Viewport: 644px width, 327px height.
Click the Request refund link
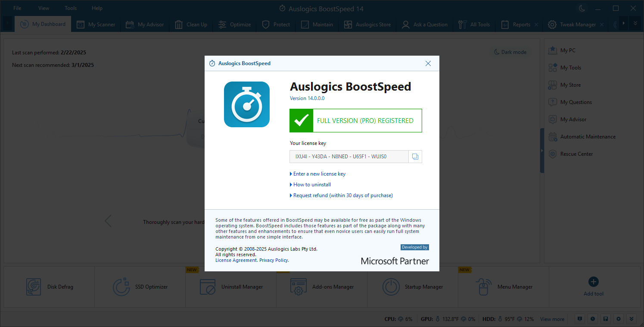pyautogui.click(x=343, y=195)
